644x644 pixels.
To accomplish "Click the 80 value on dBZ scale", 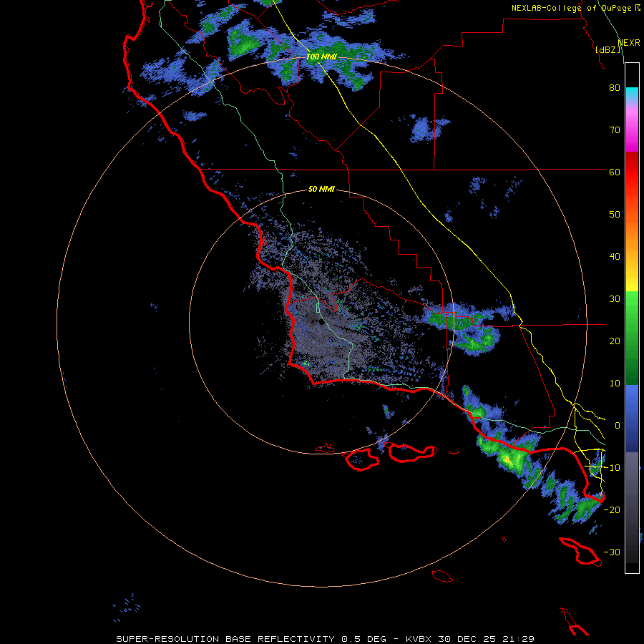I will [x=615, y=87].
